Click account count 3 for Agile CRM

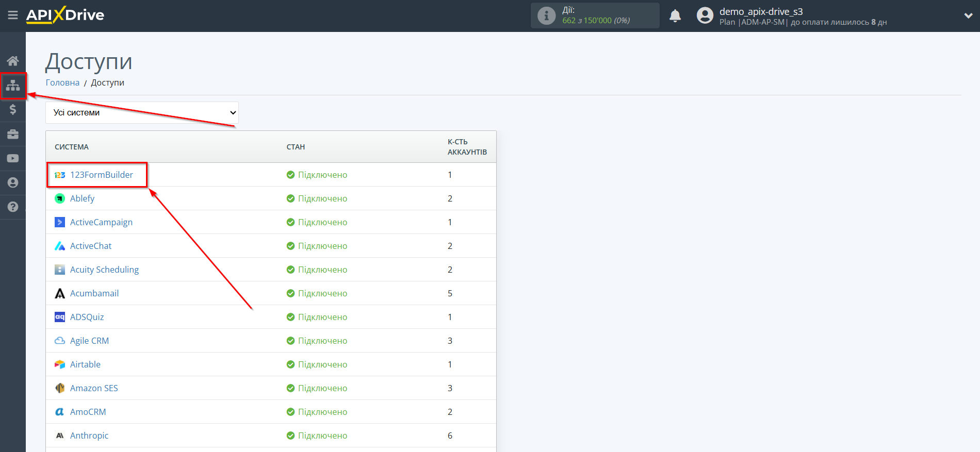tap(450, 341)
